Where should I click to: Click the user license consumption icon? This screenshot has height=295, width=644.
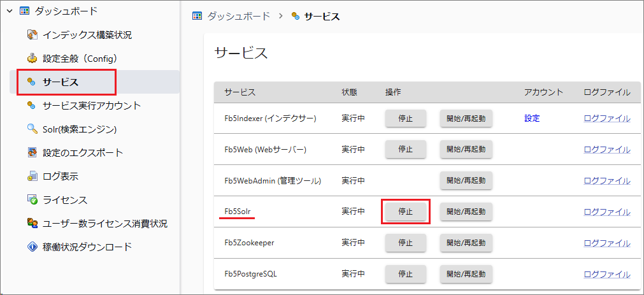[x=32, y=224]
